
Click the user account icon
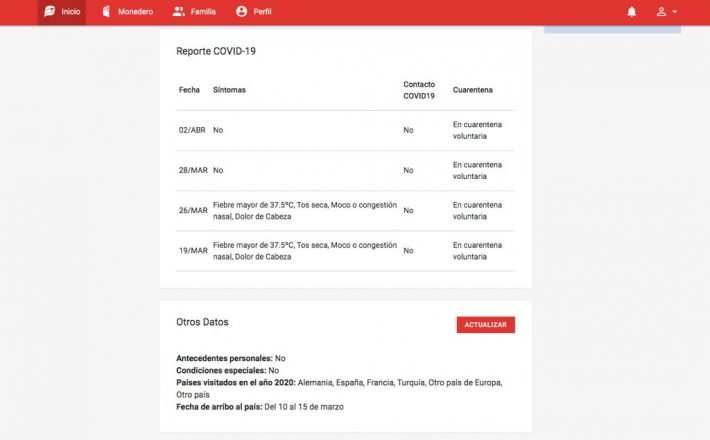(661, 12)
